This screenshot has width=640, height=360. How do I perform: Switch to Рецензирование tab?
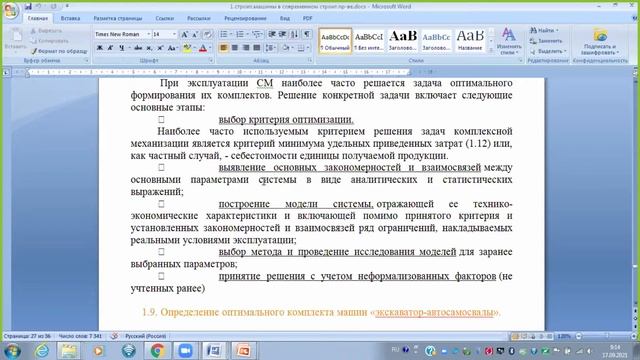245,18
